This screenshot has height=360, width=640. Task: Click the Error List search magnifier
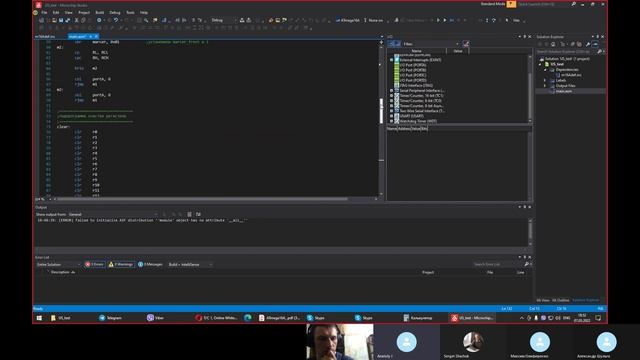point(527,264)
